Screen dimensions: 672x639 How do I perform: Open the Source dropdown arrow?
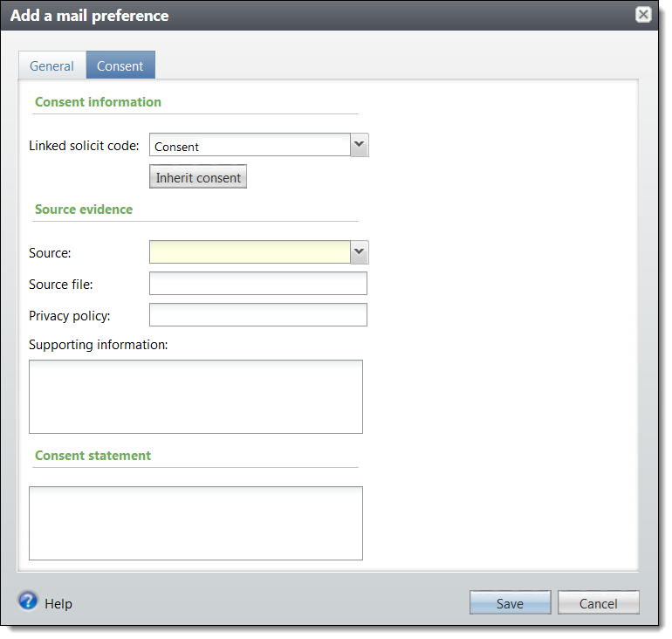(x=360, y=252)
